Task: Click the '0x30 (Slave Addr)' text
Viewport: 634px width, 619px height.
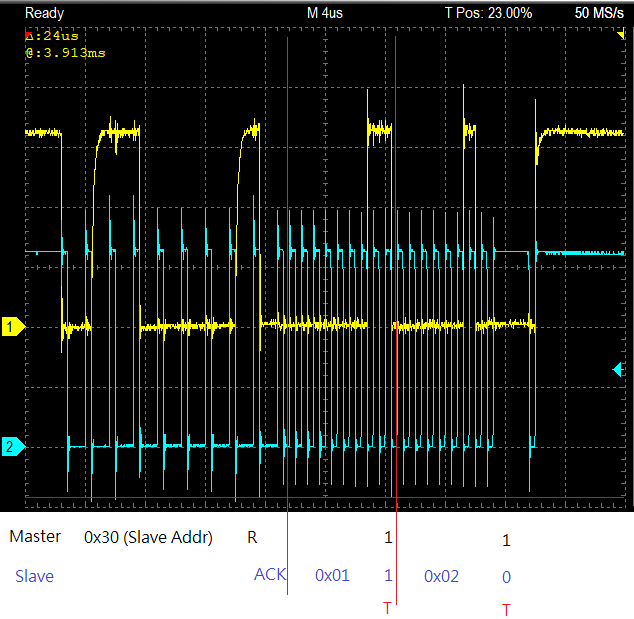Action: (x=148, y=537)
